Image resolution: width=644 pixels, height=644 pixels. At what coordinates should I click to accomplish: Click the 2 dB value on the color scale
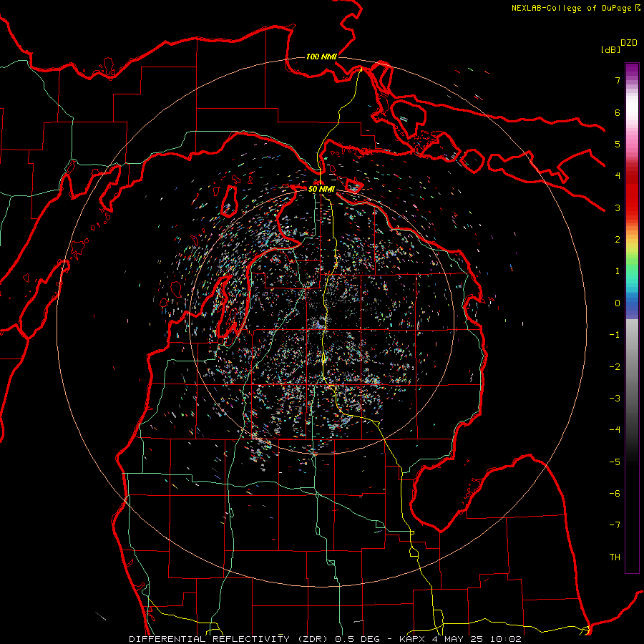[x=618, y=240]
